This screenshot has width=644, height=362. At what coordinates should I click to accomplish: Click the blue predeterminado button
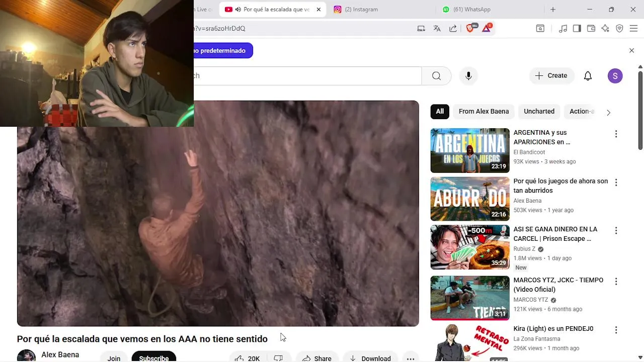click(x=223, y=50)
